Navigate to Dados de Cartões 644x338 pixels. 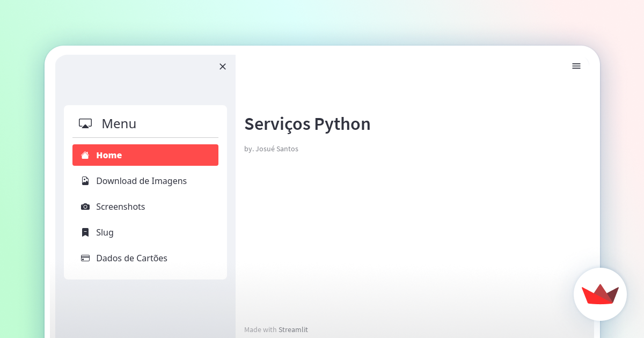[131, 258]
